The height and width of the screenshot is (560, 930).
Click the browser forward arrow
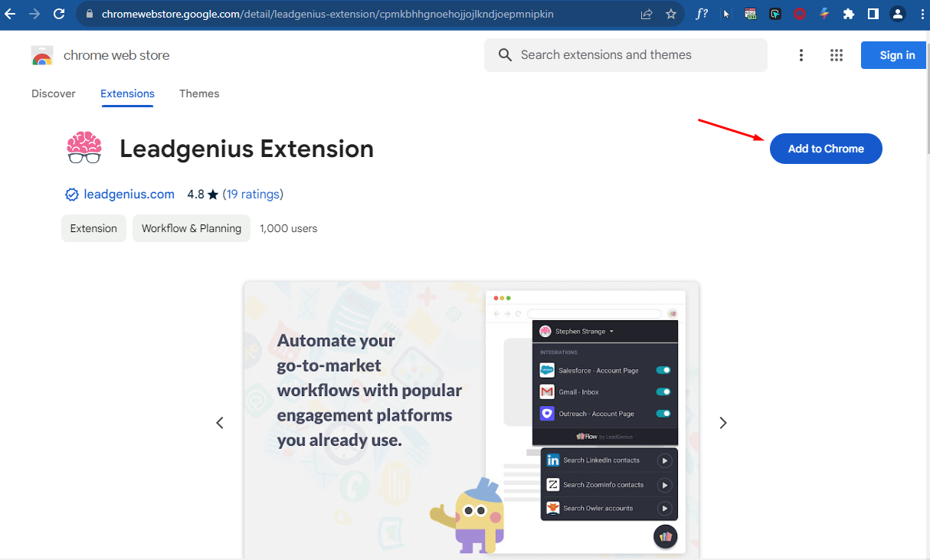(x=34, y=14)
